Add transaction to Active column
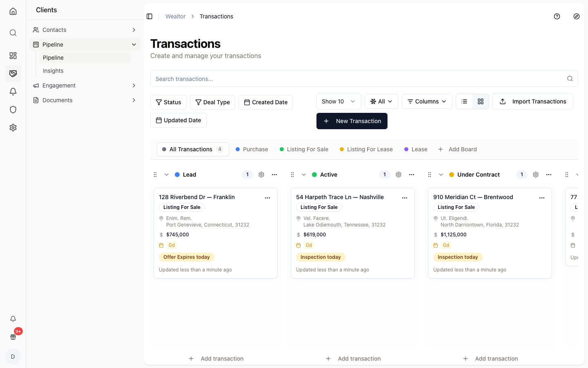Viewport: 588px width, 368px height. (x=353, y=359)
